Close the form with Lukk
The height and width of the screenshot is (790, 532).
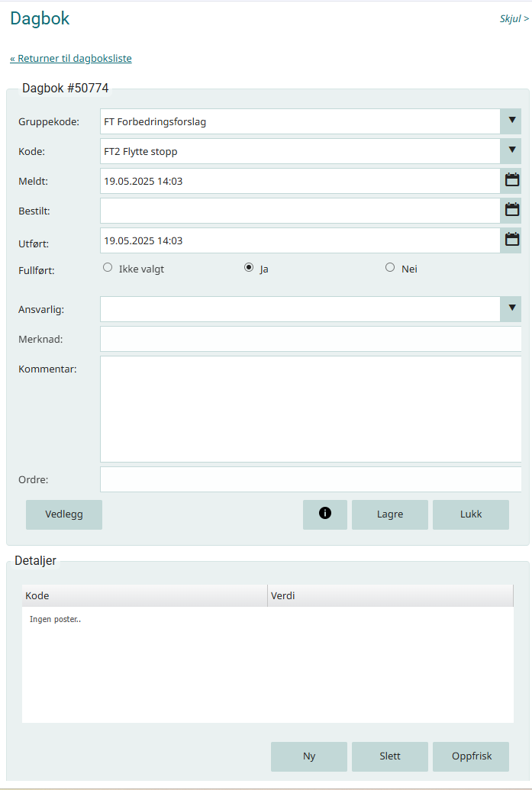point(471,514)
